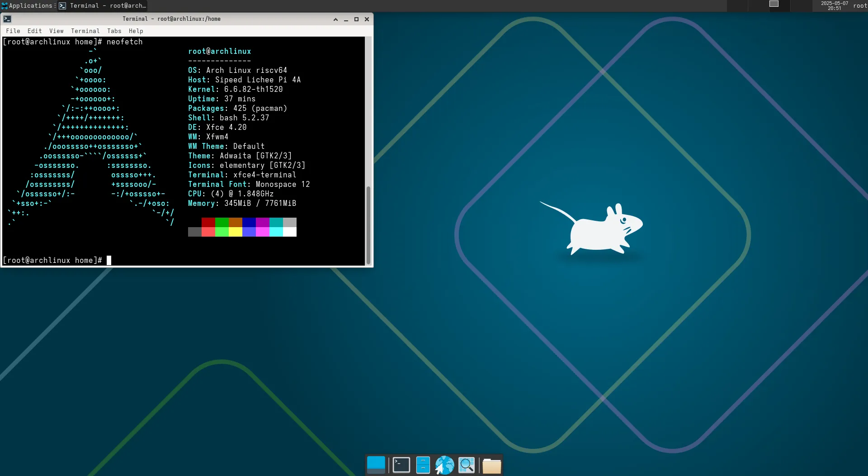
Task: Switch to the workspace showing the window thumbnail
Action: pos(780,6)
